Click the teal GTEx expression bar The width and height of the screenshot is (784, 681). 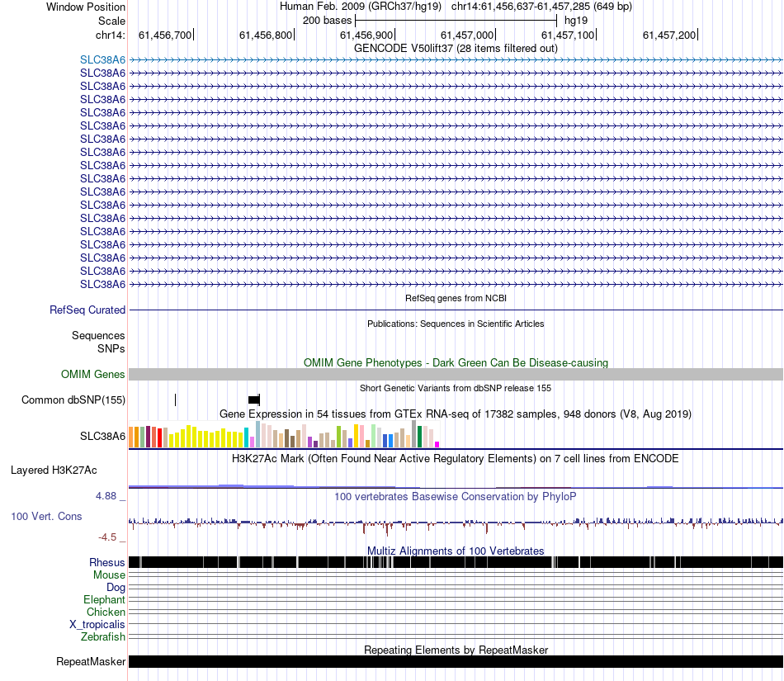click(x=246, y=437)
